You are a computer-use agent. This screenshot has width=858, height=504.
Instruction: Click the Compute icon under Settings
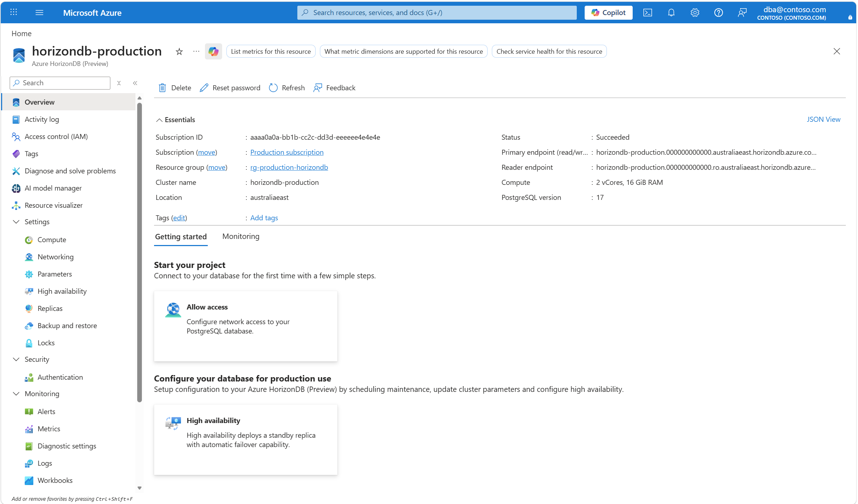[x=29, y=240]
